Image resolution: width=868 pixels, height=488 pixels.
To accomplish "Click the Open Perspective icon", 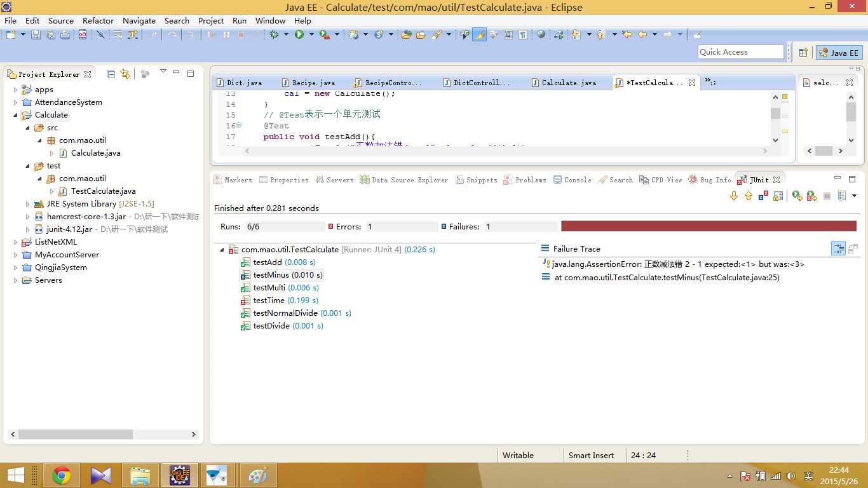I will (x=803, y=53).
